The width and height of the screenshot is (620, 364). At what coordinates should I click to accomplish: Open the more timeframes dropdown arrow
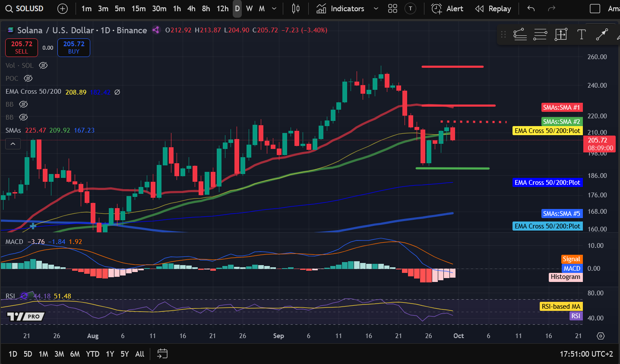click(x=274, y=9)
